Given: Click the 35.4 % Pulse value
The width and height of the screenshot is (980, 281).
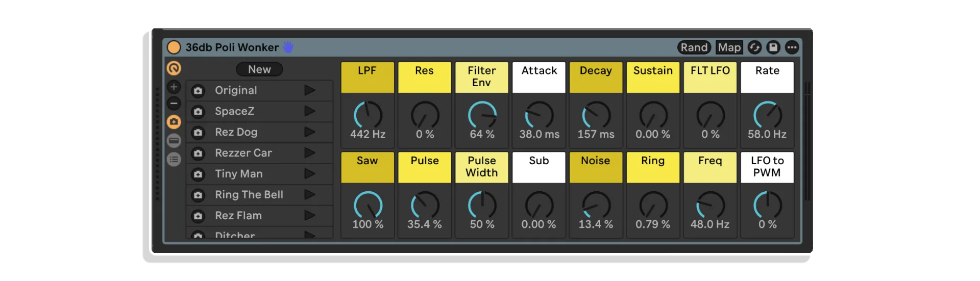Looking at the screenshot, I should [424, 224].
